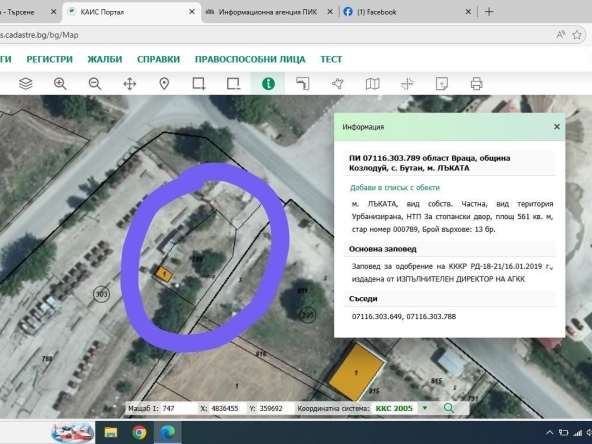Click the green coordinate search magnifier
The height and width of the screenshot is (444, 592).
pyautogui.click(x=449, y=408)
